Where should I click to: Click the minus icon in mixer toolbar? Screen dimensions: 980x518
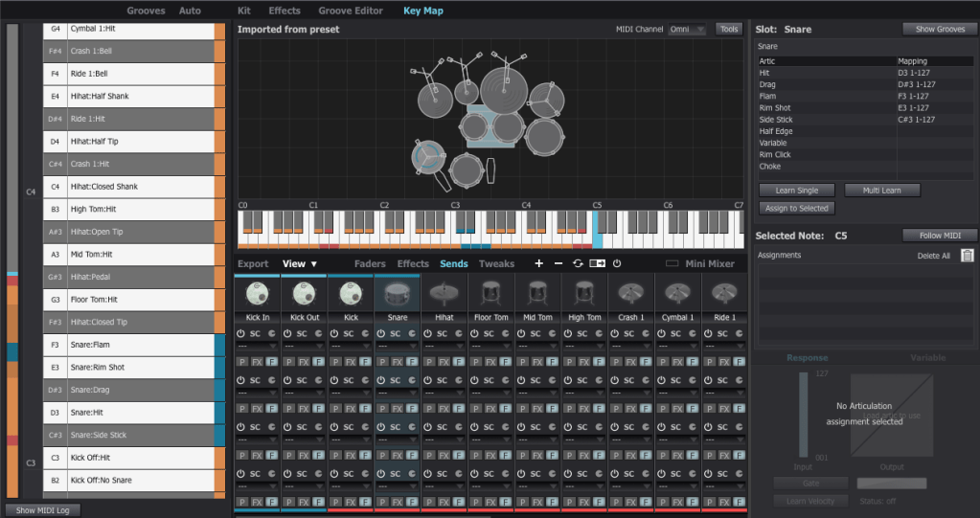pos(558,263)
